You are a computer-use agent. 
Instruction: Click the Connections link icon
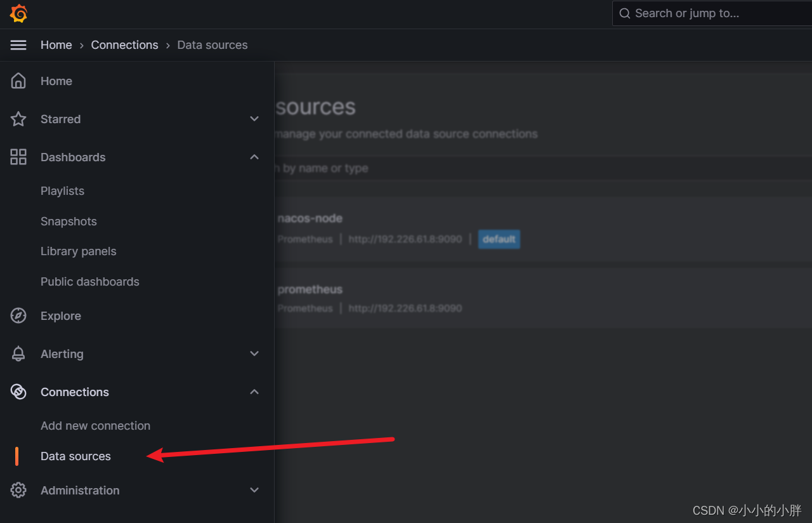18,392
